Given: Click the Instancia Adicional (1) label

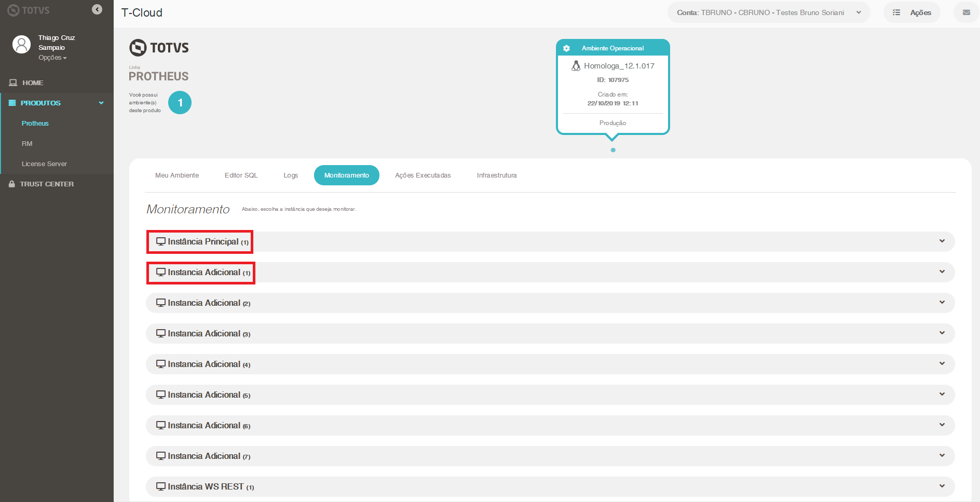Looking at the screenshot, I should tap(209, 273).
